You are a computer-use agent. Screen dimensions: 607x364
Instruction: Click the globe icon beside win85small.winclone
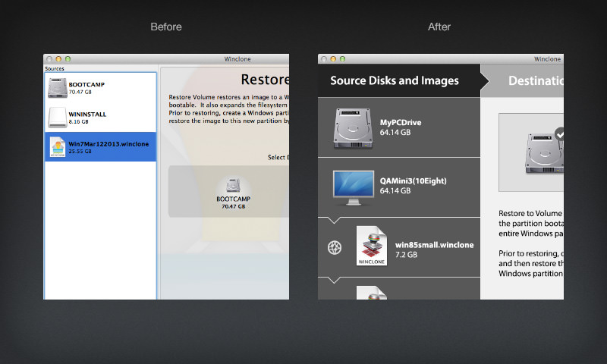pos(335,247)
